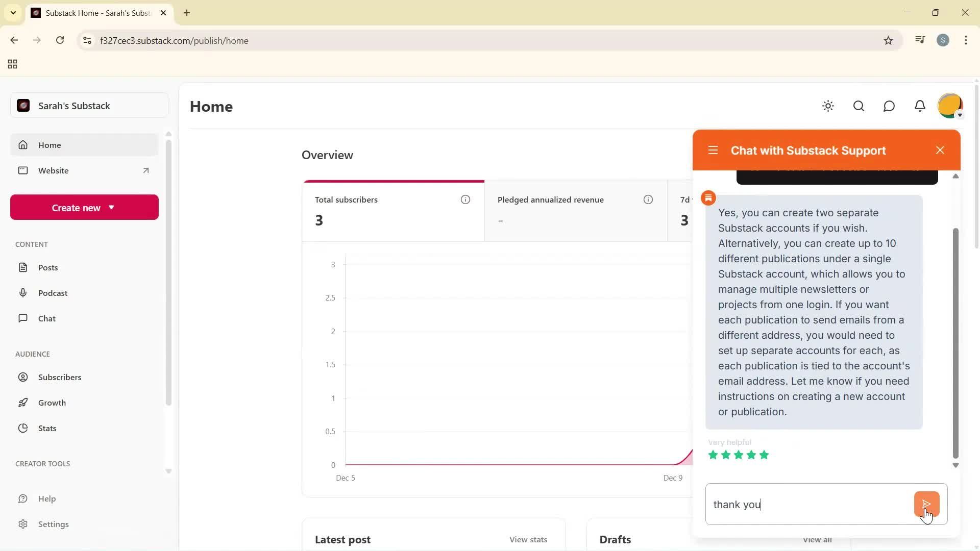Open Subscribers from the Audience section

point(60,377)
